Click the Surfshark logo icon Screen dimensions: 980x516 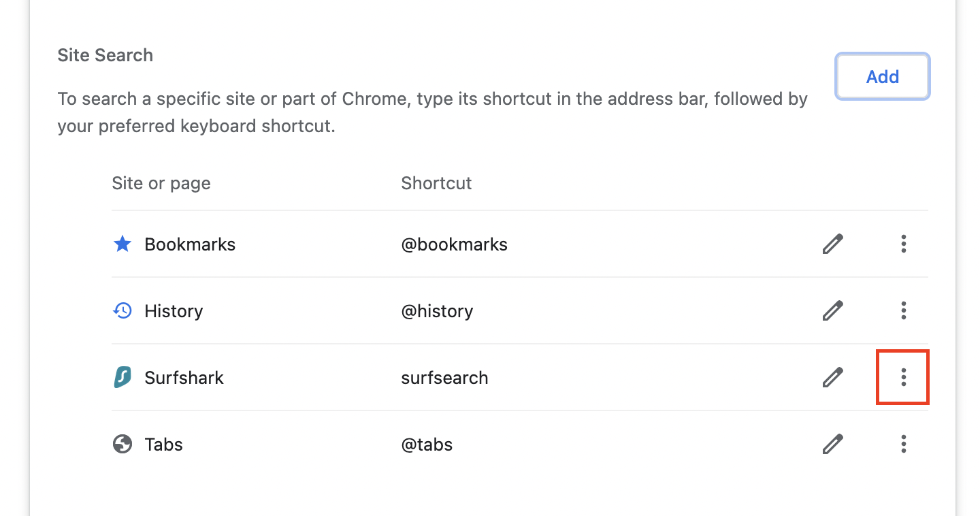click(x=122, y=377)
